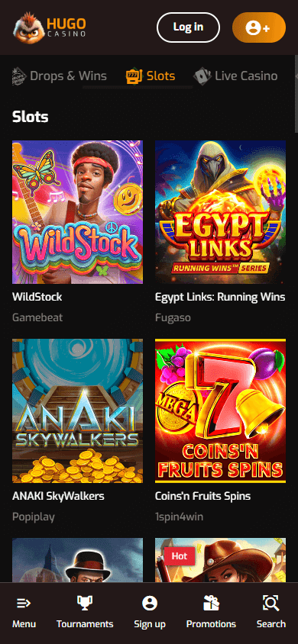
Task: Open registration with orange user-plus icon
Action: click(x=259, y=27)
